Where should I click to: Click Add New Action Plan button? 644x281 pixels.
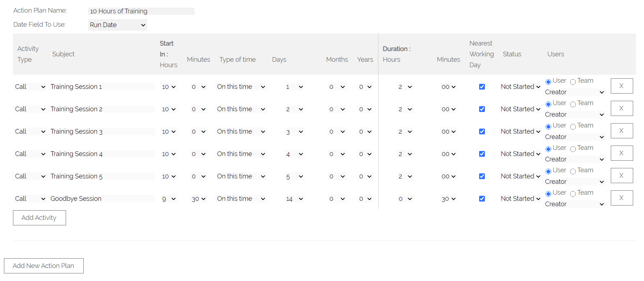44,266
